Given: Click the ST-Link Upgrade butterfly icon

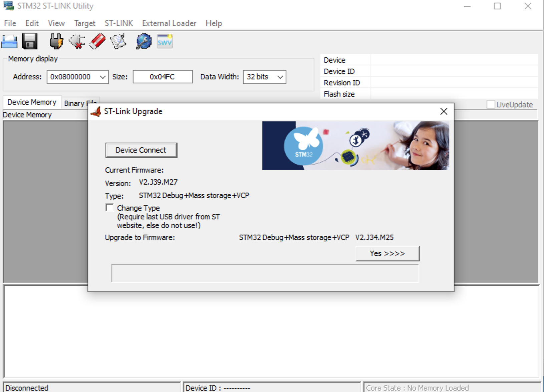Looking at the screenshot, I should pos(96,111).
